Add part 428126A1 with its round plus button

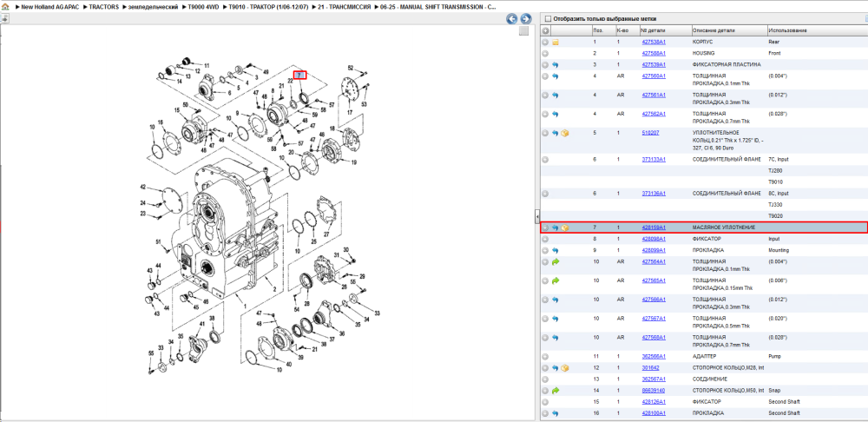point(545,401)
